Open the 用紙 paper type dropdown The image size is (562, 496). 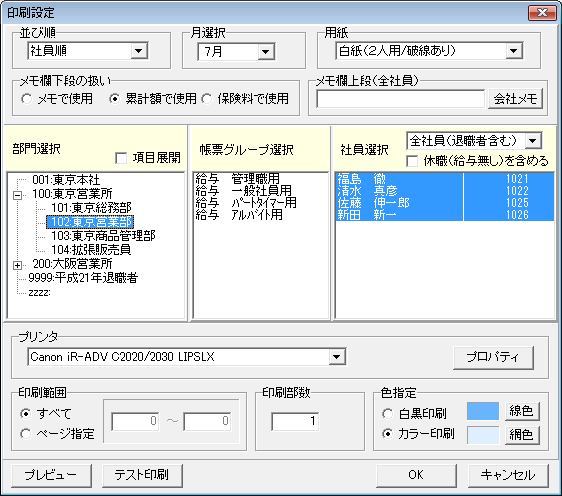(x=514, y=51)
